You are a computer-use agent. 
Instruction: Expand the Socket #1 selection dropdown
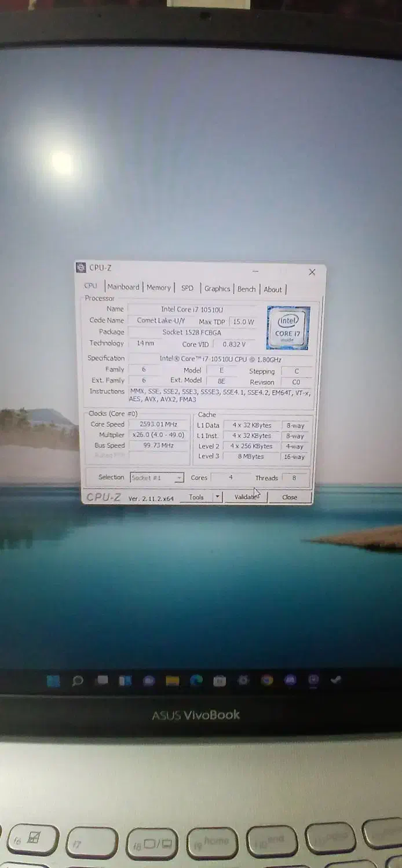[179, 478]
